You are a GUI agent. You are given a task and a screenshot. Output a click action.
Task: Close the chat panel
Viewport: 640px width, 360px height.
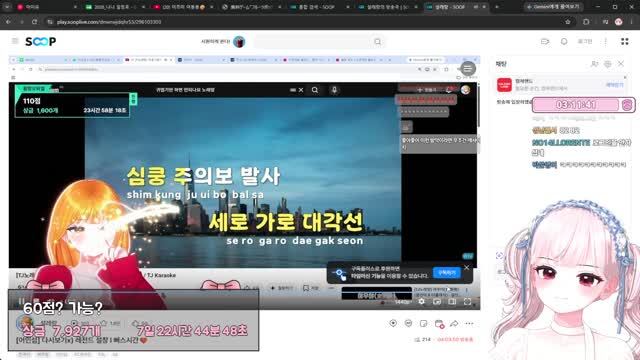point(621,64)
